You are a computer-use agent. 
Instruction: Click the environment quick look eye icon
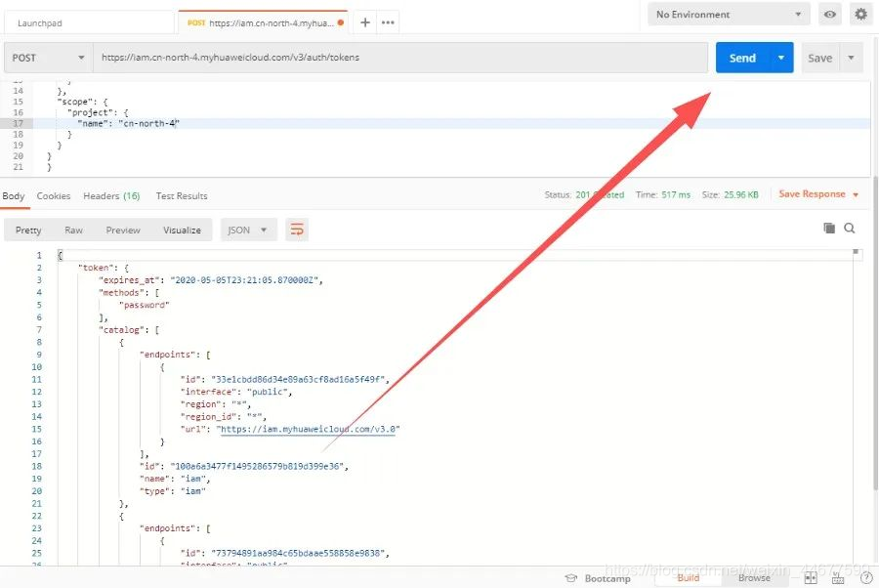point(829,15)
